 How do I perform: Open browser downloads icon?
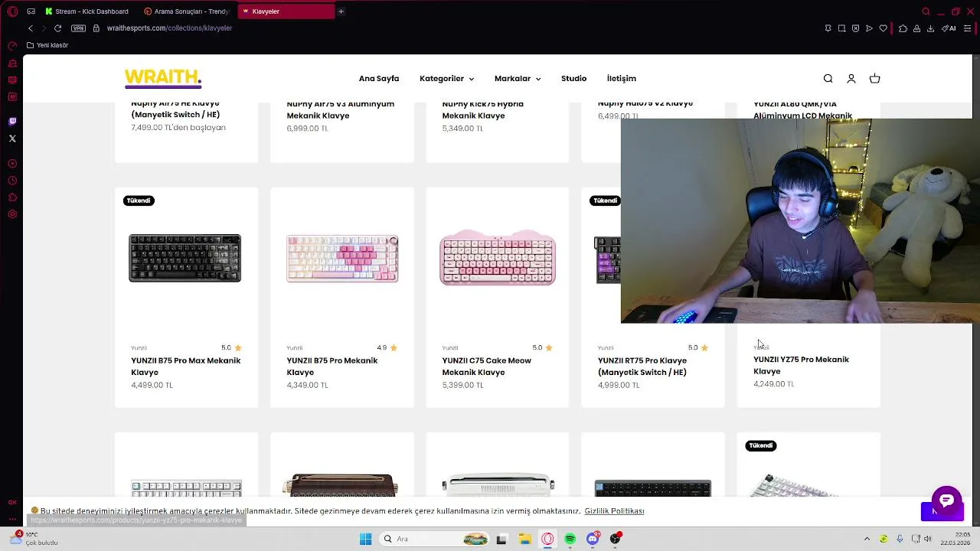pos(930,28)
